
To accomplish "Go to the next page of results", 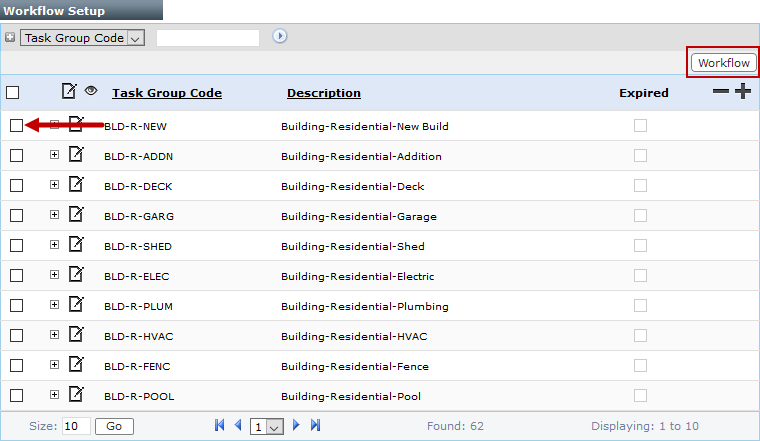I will (296, 426).
